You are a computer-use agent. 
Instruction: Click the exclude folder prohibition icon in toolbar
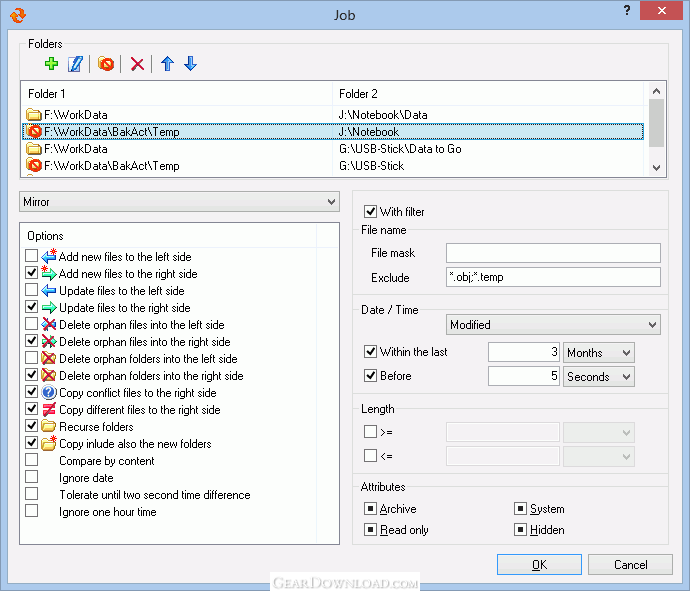click(106, 64)
